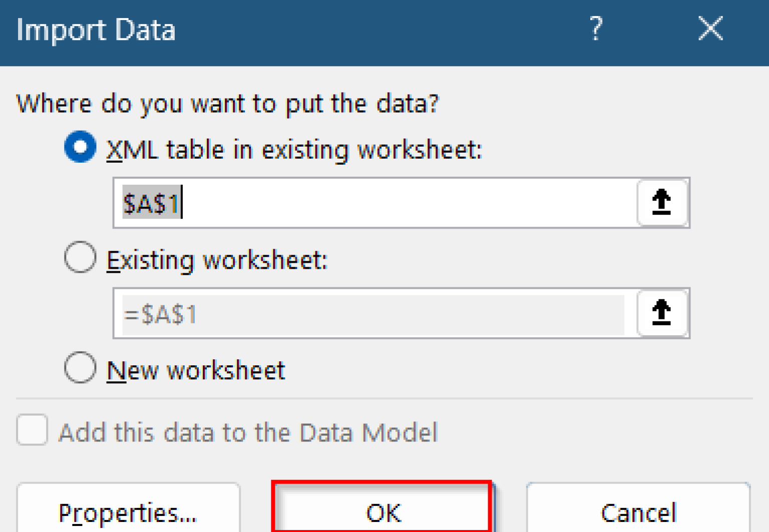Close the Import Data dialog
The height and width of the screenshot is (532, 769).
(x=710, y=29)
